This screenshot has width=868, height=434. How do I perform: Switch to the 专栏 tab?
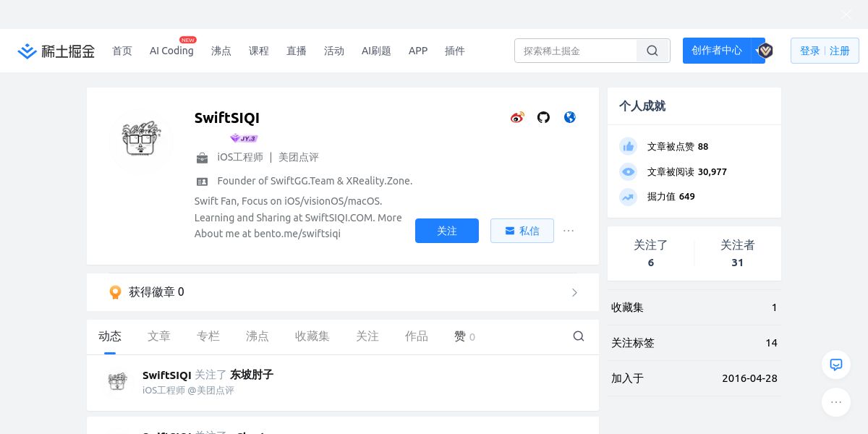(208, 336)
